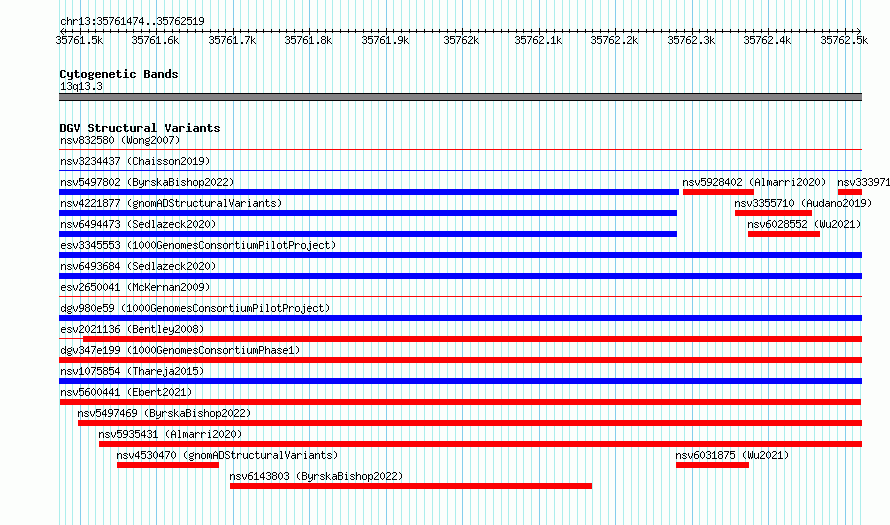The height and width of the screenshot is (525, 890).
Task: Click ruler position 35761.9k
Action: point(385,40)
